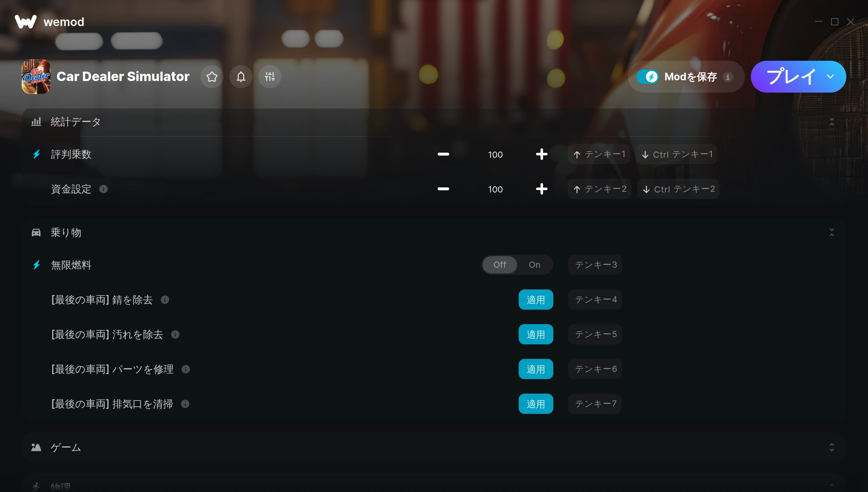Click info icon next to 資金設定
868x492 pixels.
(x=103, y=189)
